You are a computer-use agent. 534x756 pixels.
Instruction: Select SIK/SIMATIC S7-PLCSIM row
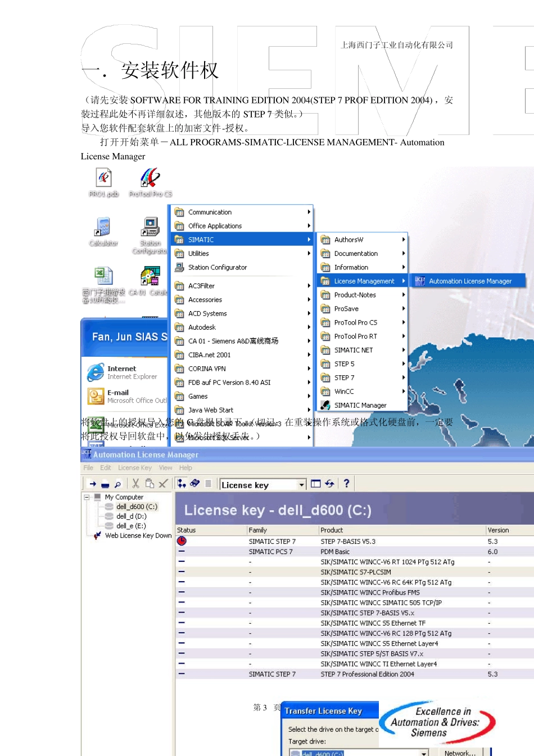coord(355,572)
